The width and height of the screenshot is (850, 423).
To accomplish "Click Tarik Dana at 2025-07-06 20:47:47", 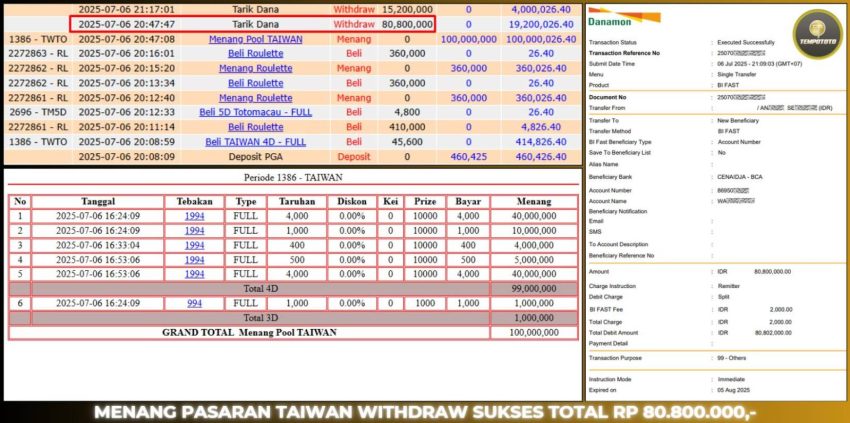I will (x=255, y=24).
